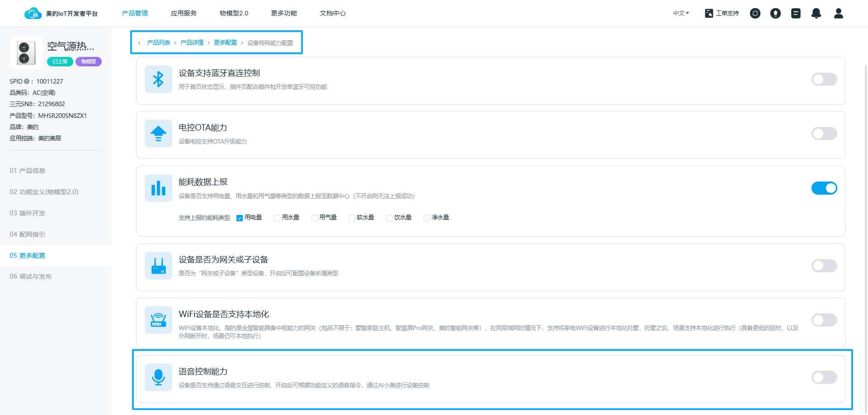This screenshot has width=868, height=415.
Task: Open the 更多功能 top menu
Action: pyautogui.click(x=284, y=14)
